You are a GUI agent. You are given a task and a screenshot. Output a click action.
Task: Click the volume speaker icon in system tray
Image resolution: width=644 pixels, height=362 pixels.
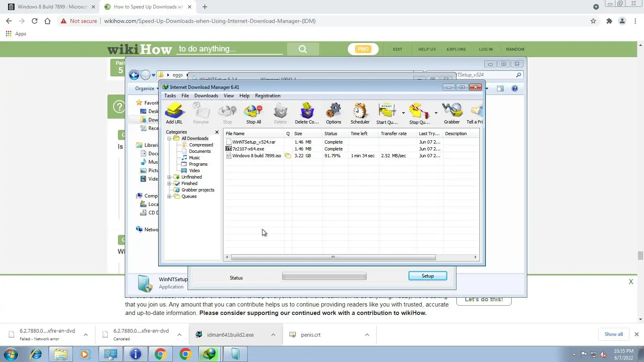click(603, 354)
